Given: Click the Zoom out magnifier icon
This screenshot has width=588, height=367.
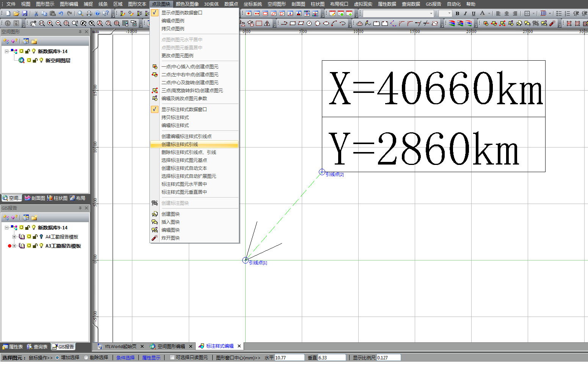Looking at the screenshot, I should tap(58, 23).
